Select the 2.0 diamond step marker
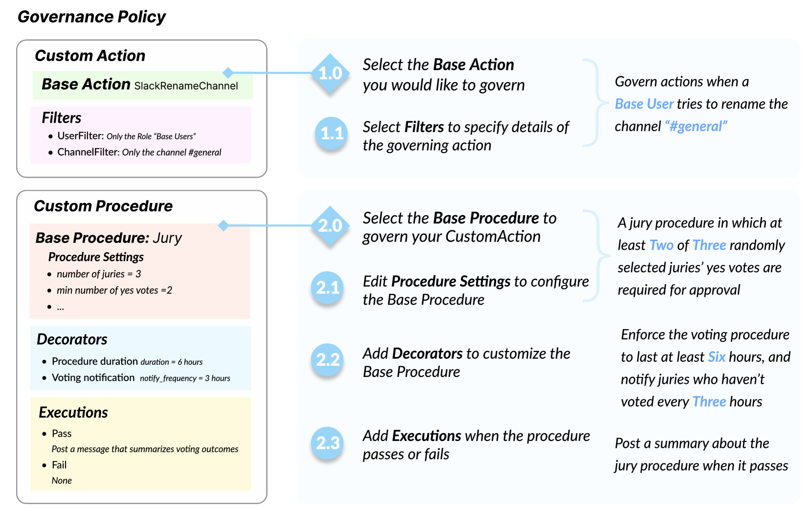The height and width of the screenshot is (508, 812). pyautogui.click(x=330, y=225)
